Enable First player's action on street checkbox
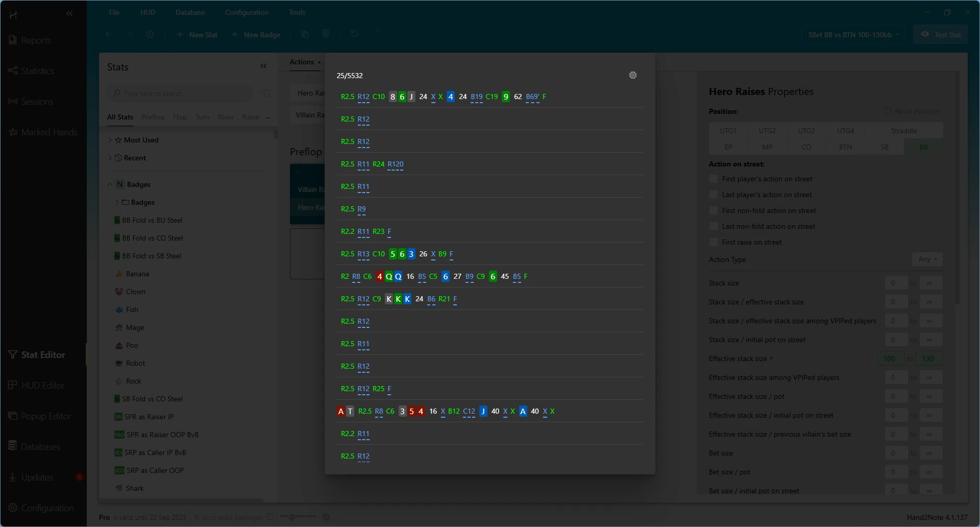Viewport: 980px width, 527px height. point(714,179)
